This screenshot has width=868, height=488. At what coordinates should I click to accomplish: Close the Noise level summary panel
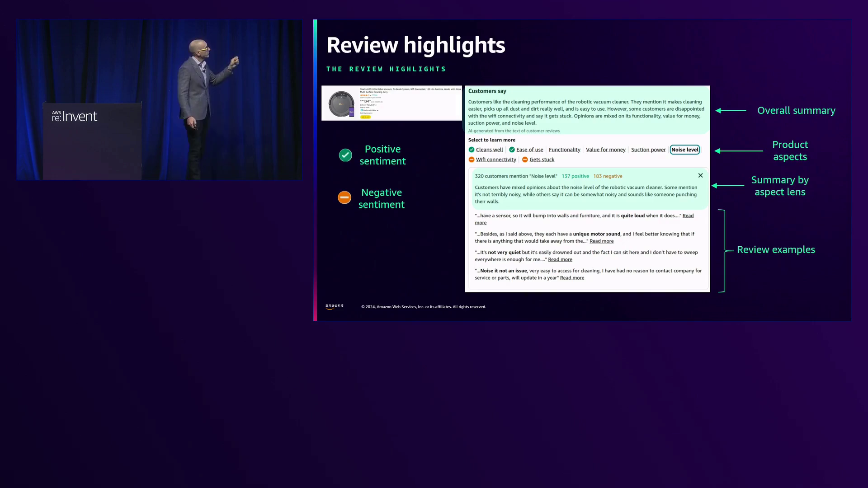pyautogui.click(x=700, y=175)
